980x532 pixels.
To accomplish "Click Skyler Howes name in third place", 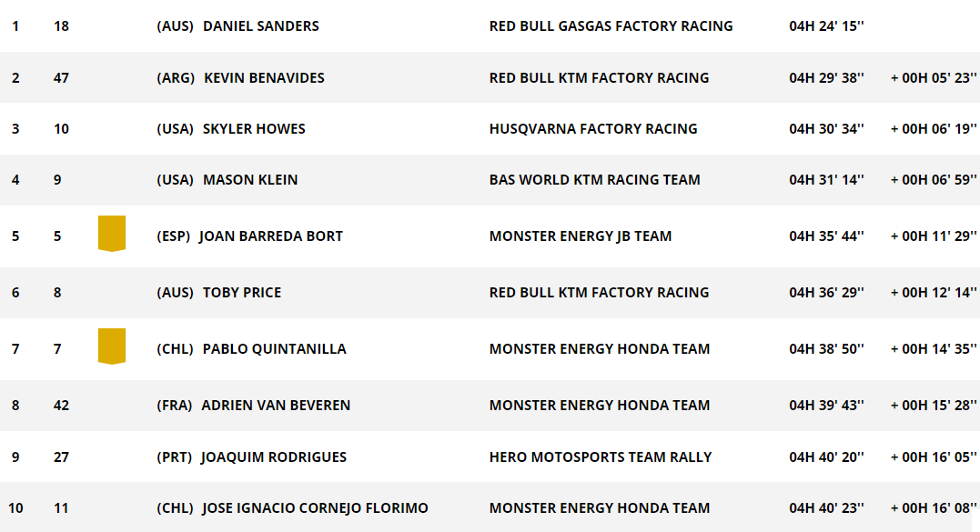I will (254, 129).
